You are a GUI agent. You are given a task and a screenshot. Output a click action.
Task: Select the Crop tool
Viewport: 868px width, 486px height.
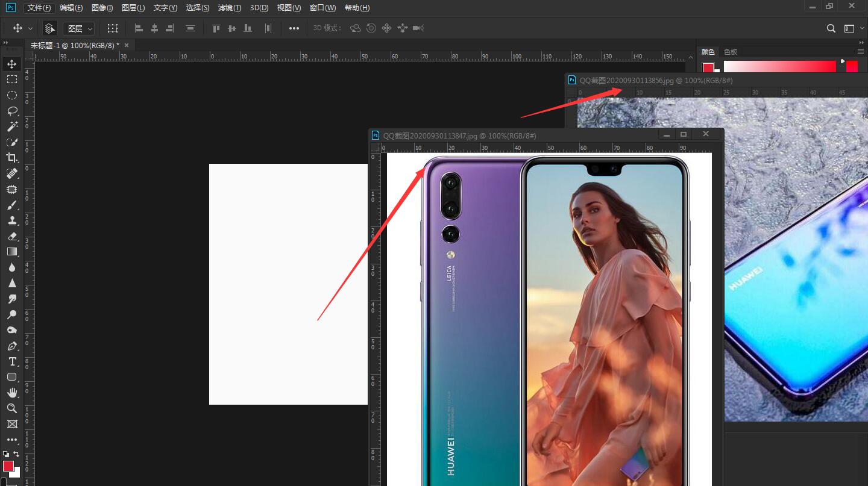[x=11, y=158]
